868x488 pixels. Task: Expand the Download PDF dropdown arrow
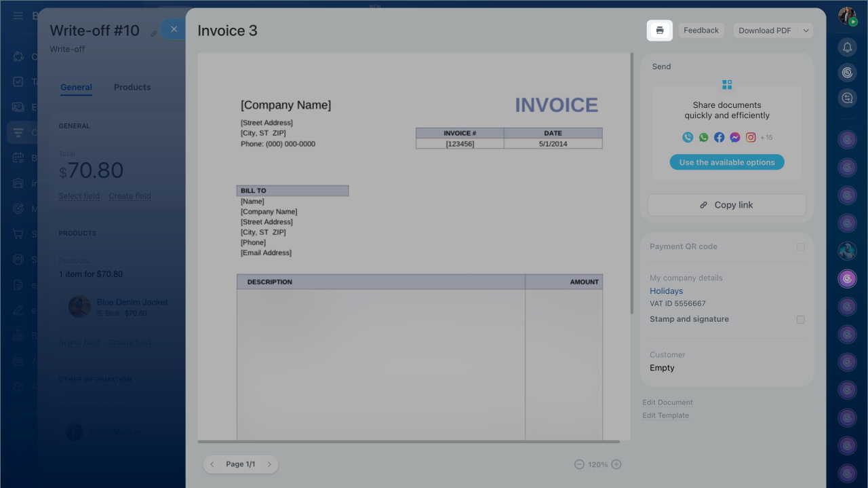point(806,31)
